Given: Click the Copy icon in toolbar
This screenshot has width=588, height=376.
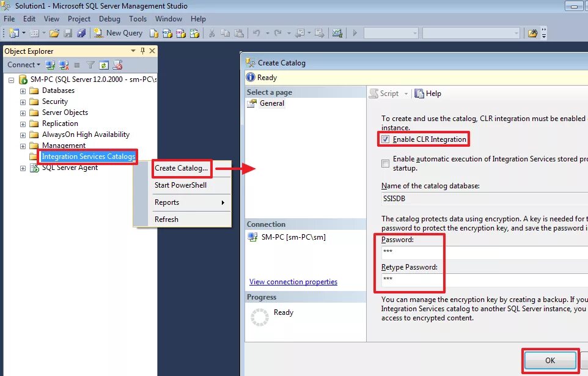Looking at the screenshot, I should pos(225,33).
